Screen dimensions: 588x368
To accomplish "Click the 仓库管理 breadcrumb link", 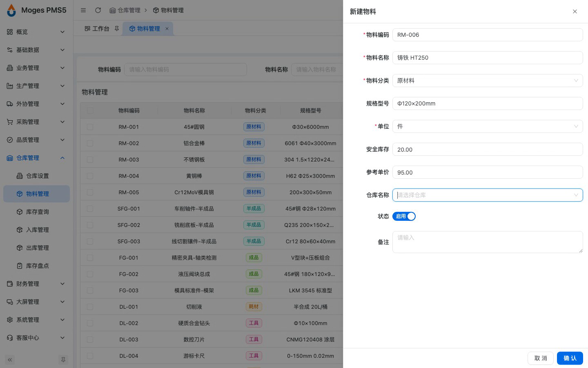I will pyautogui.click(x=125, y=10).
